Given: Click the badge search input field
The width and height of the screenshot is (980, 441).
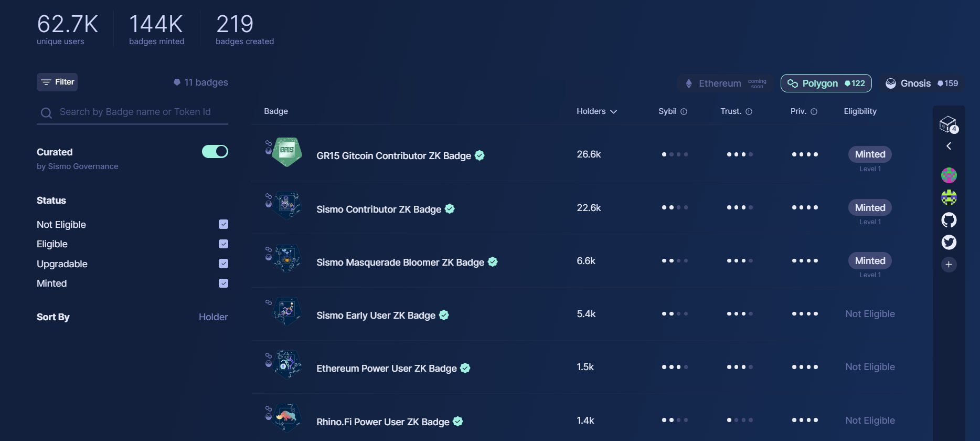Looking at the screenshot, I should [135, 112].
